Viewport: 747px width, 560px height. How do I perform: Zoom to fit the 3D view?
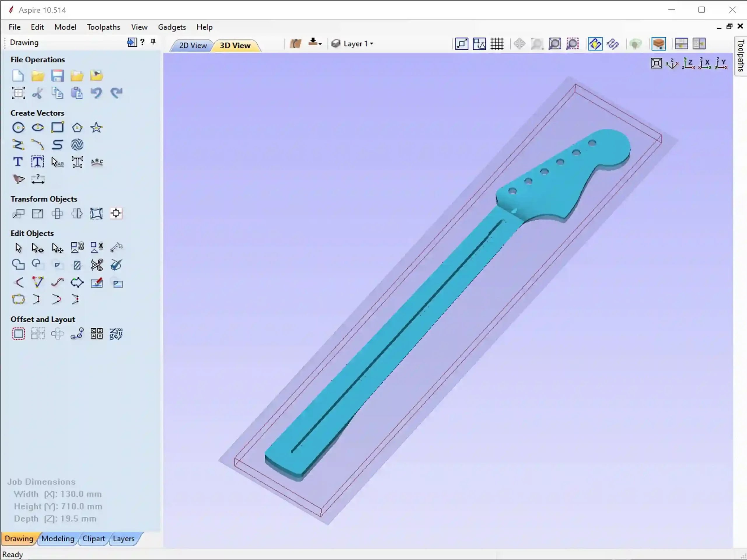(x=656, y=63)
